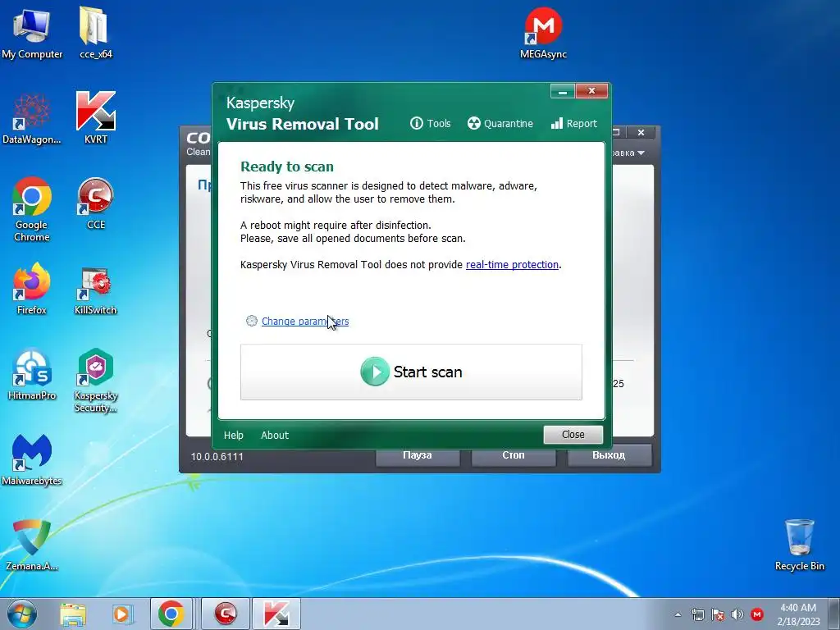The width and height of the screenshot is (840, 630).
Task: Click the version number 10.0.0.6111
Action: [x=217, y=457]
